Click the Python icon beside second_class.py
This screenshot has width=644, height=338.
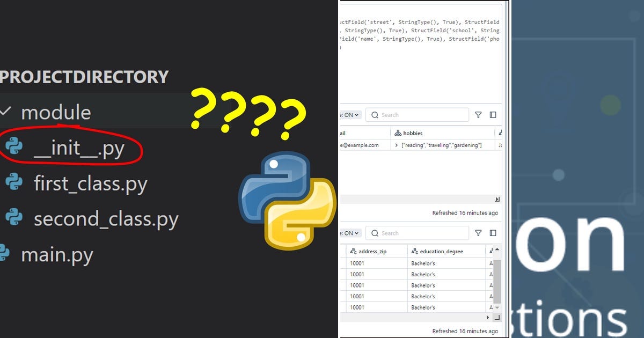coord(13,218)
